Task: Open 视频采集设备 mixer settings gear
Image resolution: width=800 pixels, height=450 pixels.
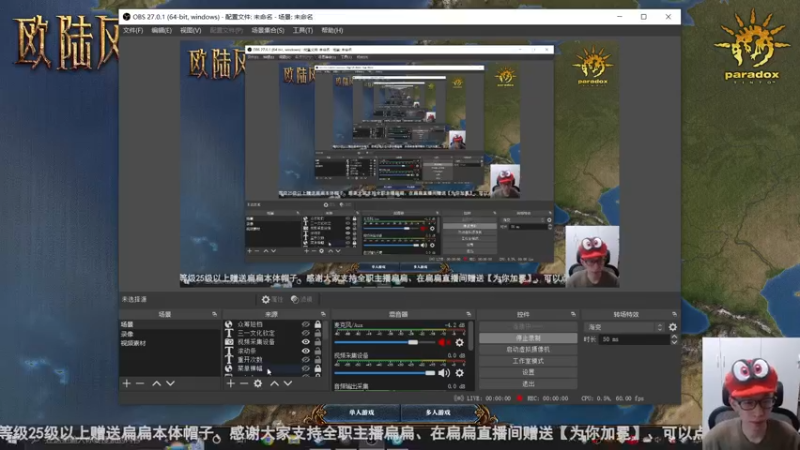Action: pyautogui.click(x=460, y=373)
